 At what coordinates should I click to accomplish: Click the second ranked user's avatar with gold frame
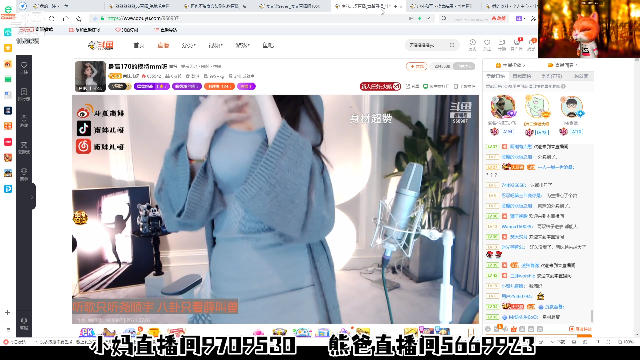(x=537, y=107)
